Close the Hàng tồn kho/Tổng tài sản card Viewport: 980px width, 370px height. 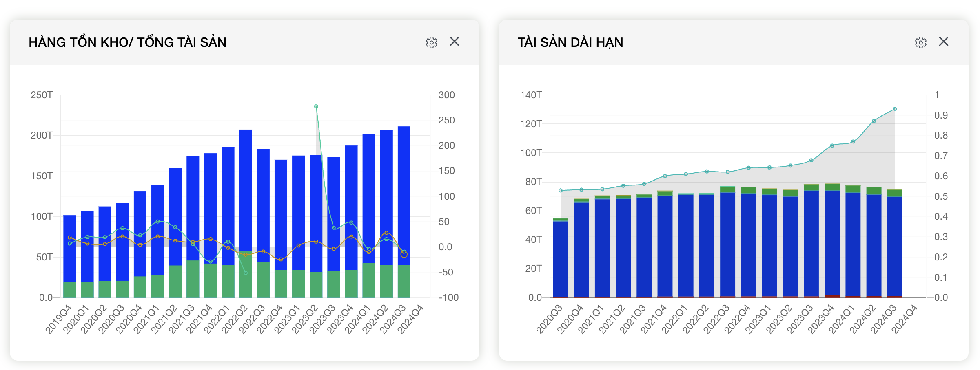coord(455,42)
